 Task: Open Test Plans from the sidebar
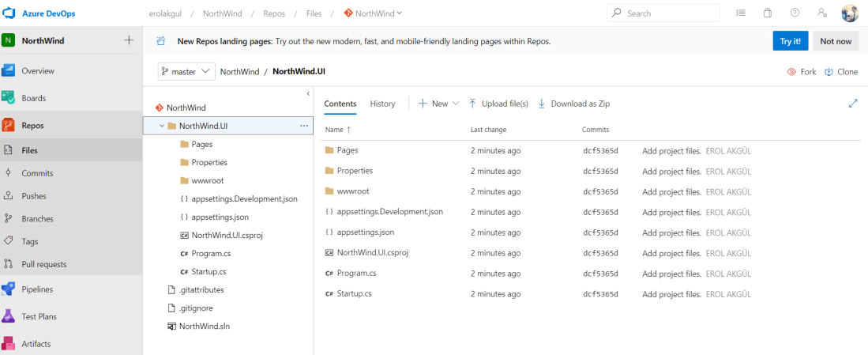click(39, 316)
